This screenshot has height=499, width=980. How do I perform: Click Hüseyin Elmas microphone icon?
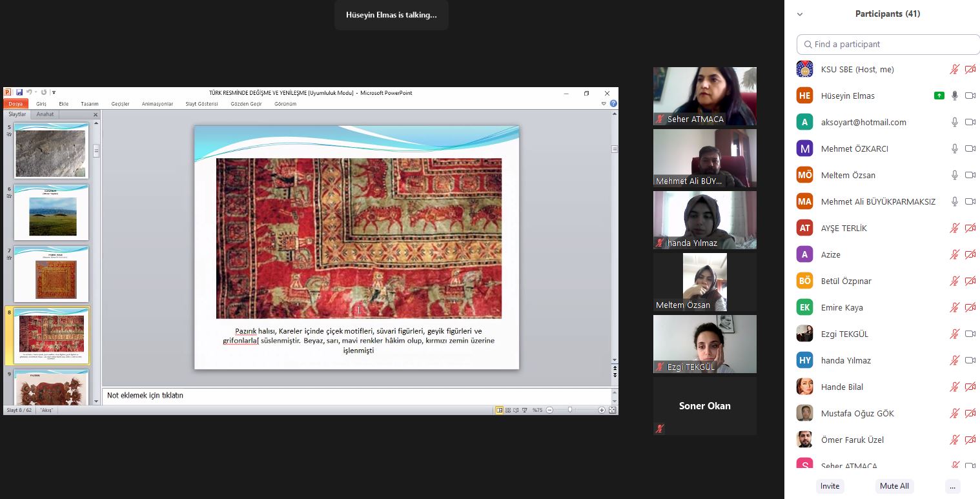tap(954, 96)
